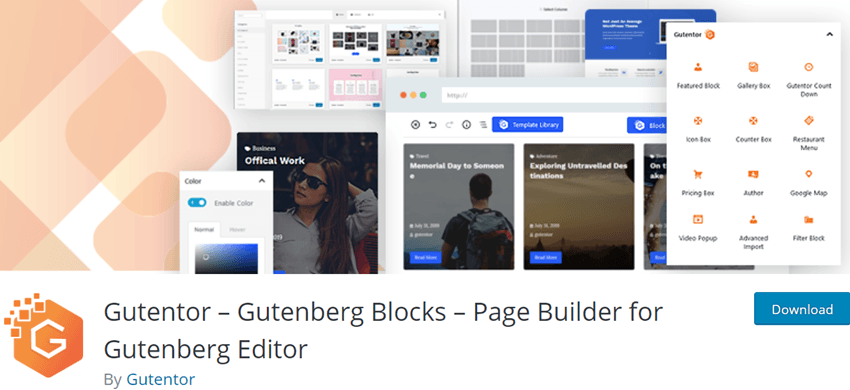Open the info circle icon in toolbar
The image size is (850, 390).
click(x=466, y=125)
